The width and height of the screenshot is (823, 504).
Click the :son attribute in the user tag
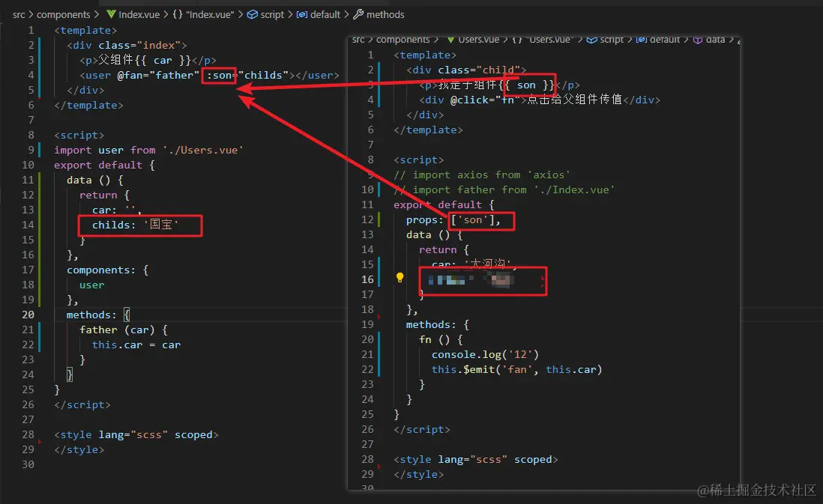[x=220, y=76]
